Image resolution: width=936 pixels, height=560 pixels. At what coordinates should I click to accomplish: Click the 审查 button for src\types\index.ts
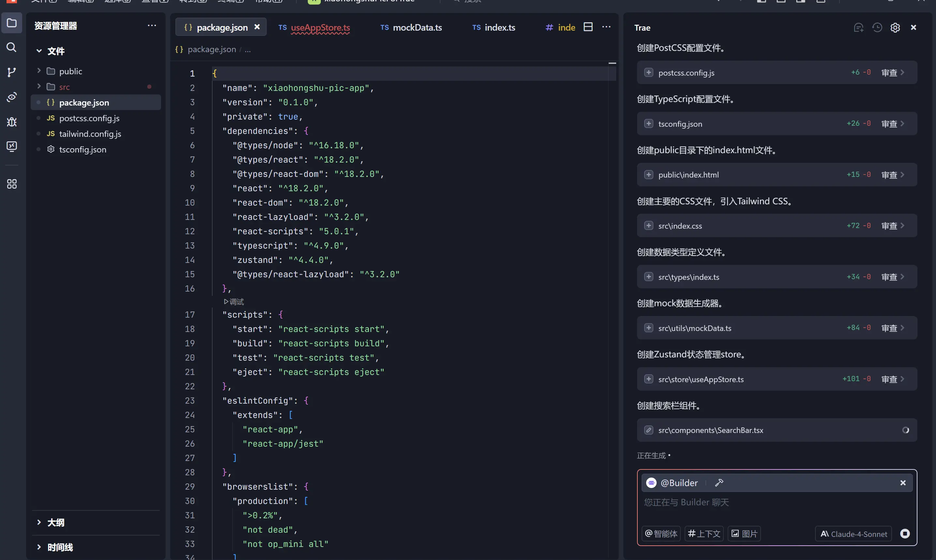(x=889, y=277)
